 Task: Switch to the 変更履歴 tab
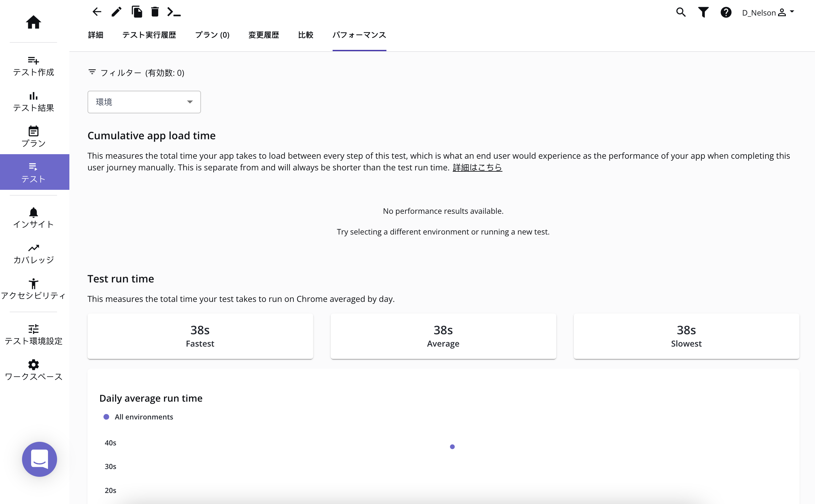tap(264, 35)
